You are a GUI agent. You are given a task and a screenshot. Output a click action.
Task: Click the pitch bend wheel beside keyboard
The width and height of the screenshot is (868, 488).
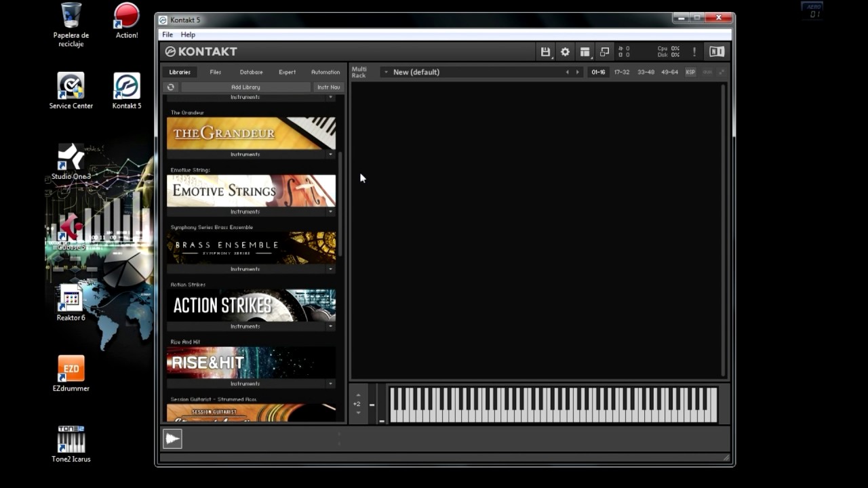point(372,405)
